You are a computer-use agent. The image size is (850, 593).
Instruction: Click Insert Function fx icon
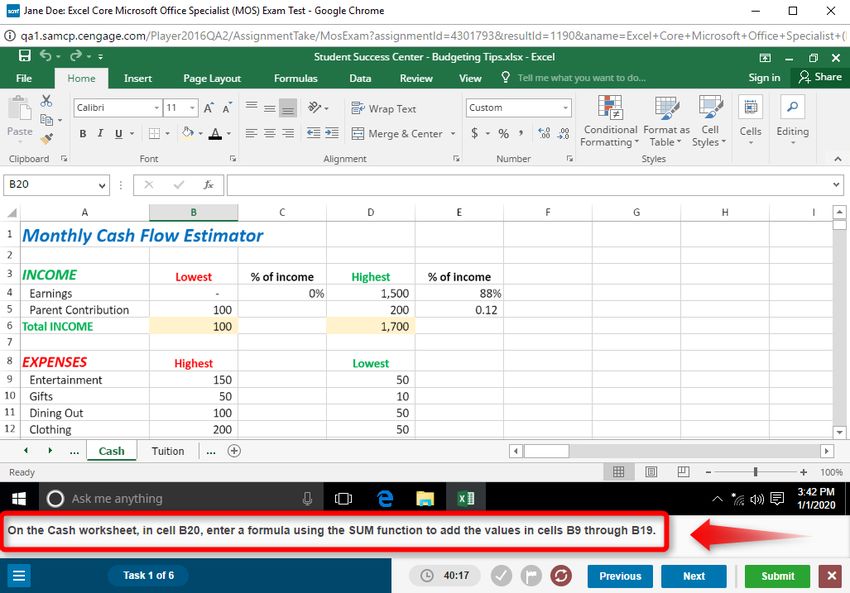pos(208,185)
